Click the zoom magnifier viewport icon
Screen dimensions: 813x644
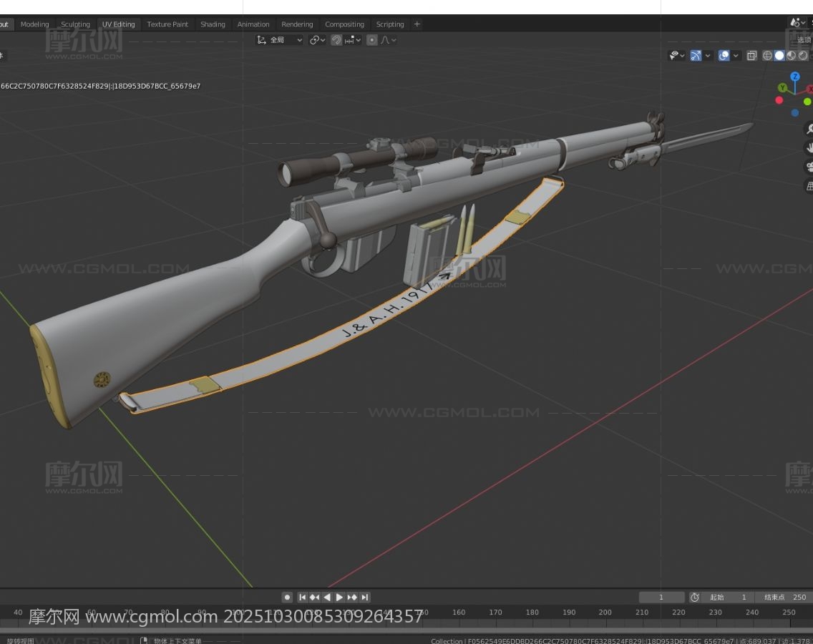click(809, 129)
